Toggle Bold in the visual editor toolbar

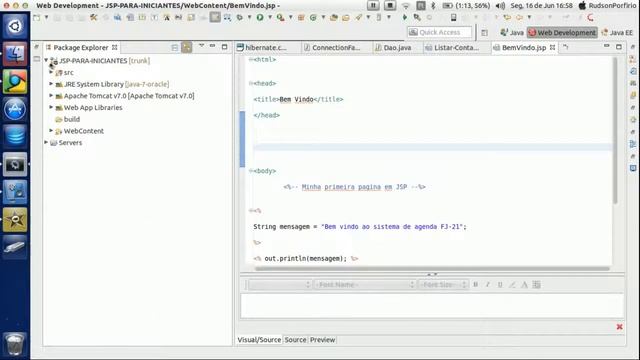[476, 284]
